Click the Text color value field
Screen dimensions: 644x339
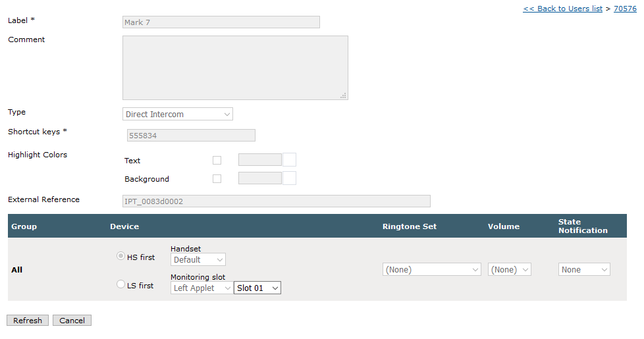(260, 160)
